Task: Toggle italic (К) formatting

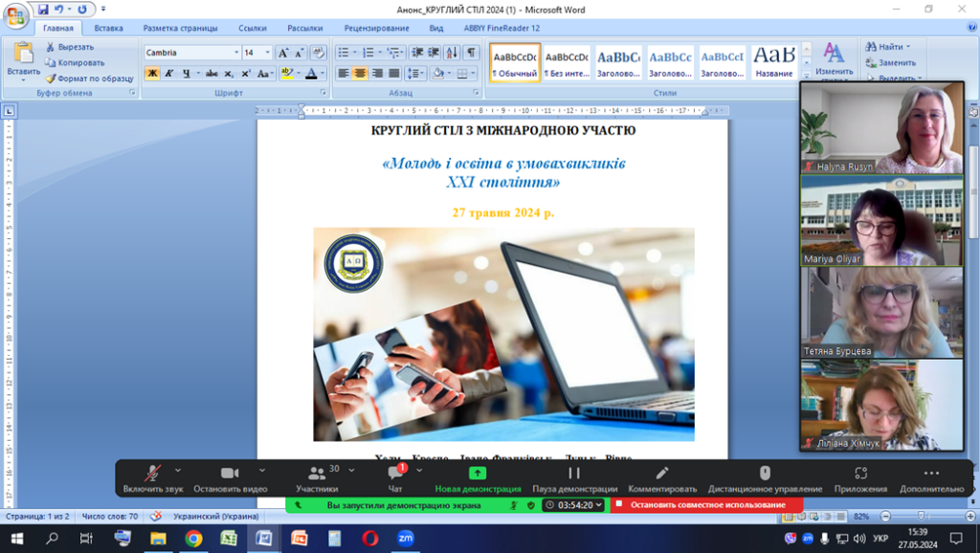Action: [168, 73]
